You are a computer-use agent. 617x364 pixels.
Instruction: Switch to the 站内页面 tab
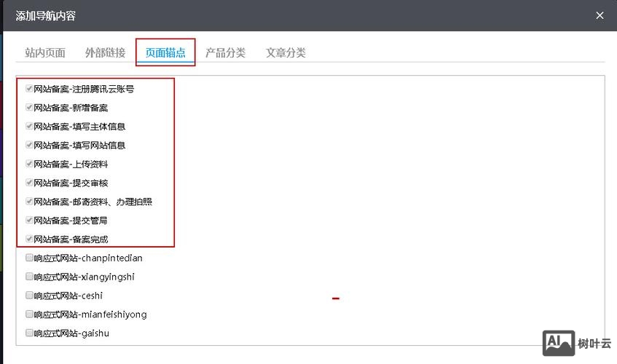[45, 52]
